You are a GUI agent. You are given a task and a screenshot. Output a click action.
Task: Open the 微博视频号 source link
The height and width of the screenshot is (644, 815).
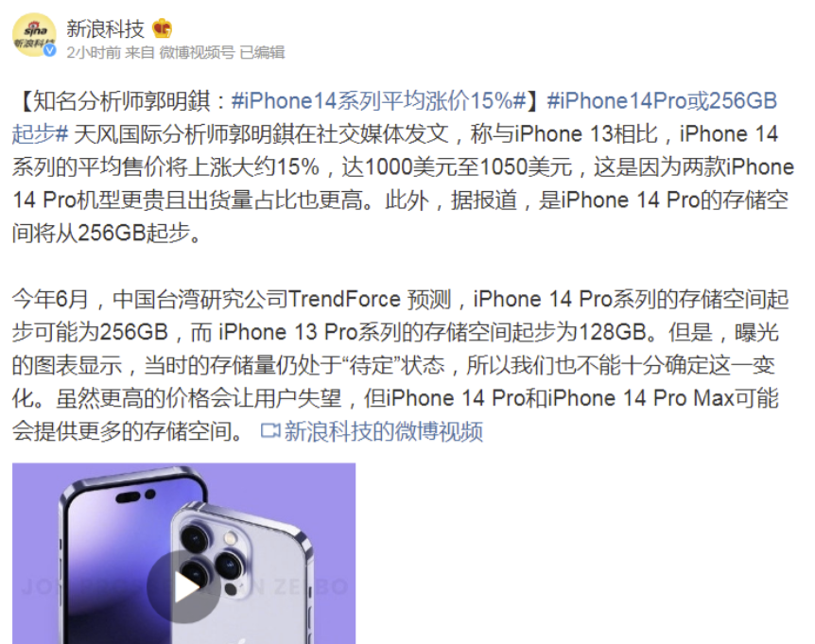click(197, 53)
